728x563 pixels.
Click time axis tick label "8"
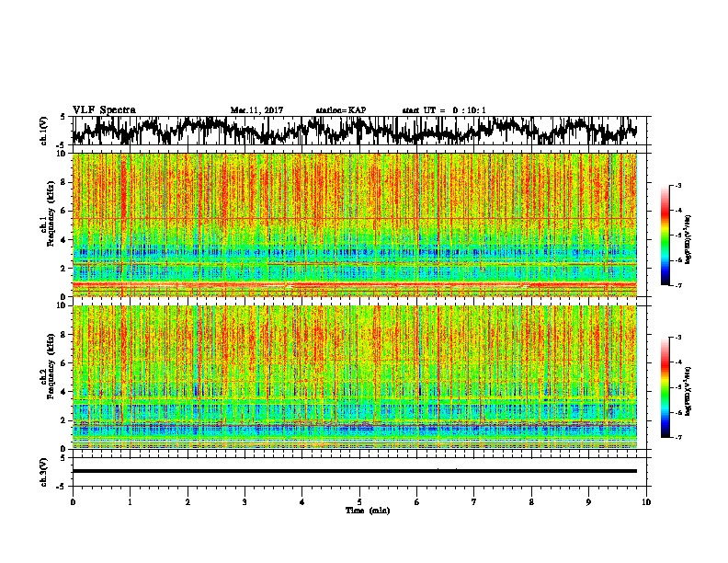(x=531, y=502)
